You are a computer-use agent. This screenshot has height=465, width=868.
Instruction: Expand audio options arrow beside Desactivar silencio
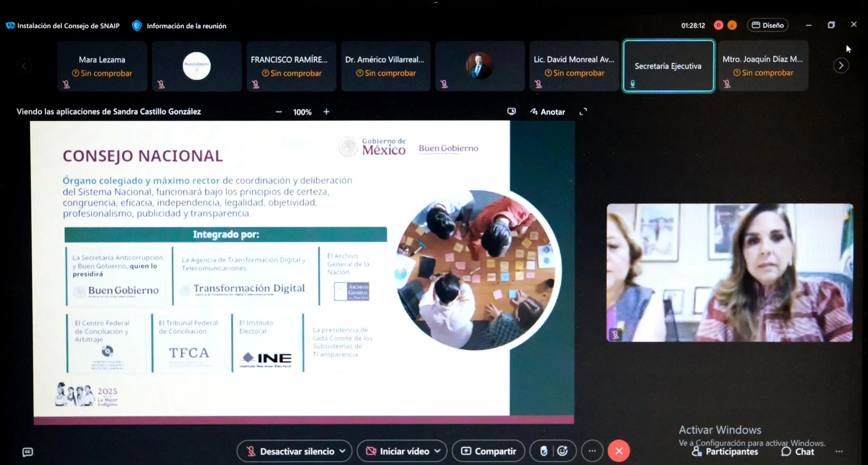[x=343, y=451]
